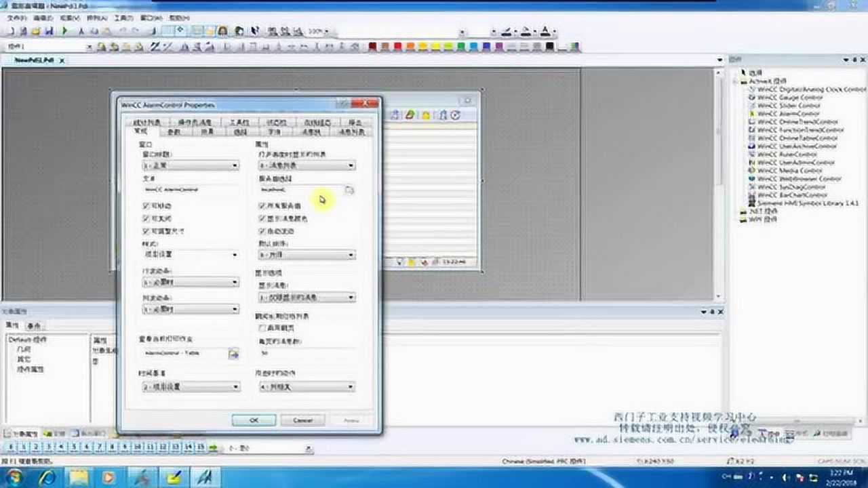Image resolution: width=868 pixels, height=488 pixels.
Task: Toggle the 可调整大小 checkbox in the dialog
Action: tap(146, 230)
